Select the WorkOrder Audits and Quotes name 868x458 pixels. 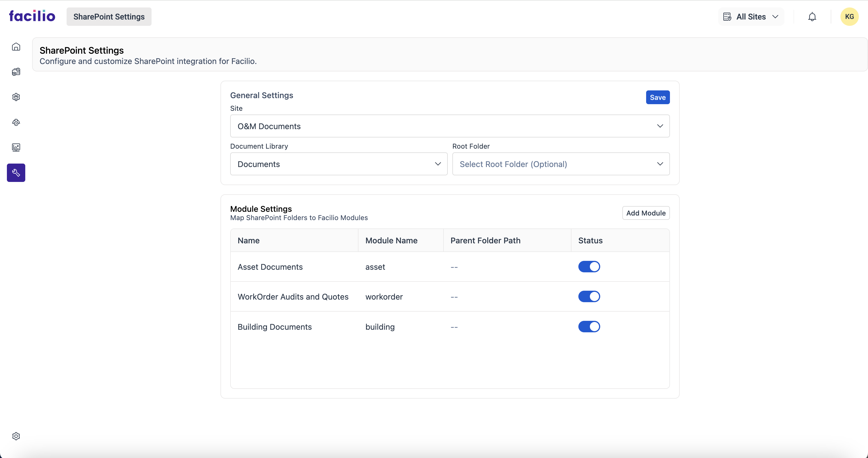point(293,297)
